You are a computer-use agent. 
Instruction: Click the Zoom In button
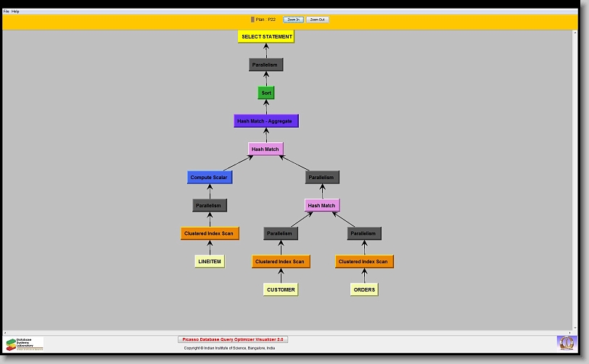[x=293, y=20]
